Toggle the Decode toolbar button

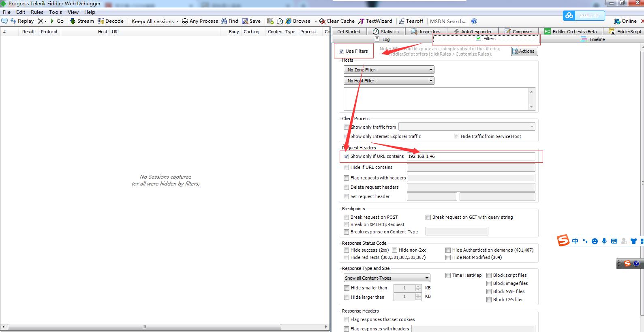[x=111, y=21]
